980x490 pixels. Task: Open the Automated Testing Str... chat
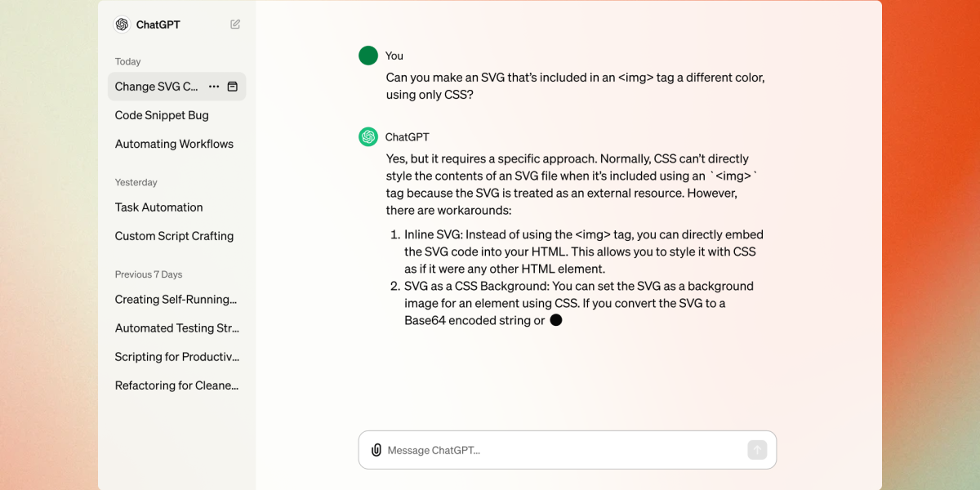tap(176, 328)
